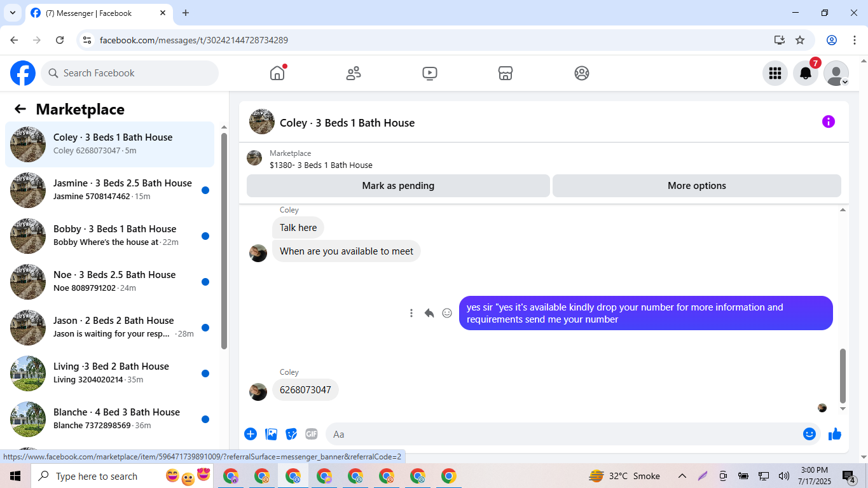The image size is (868, 488).
Task: Choose a GIF with the GIF icon
Action: pyautogui.click(x=311, y=434)
